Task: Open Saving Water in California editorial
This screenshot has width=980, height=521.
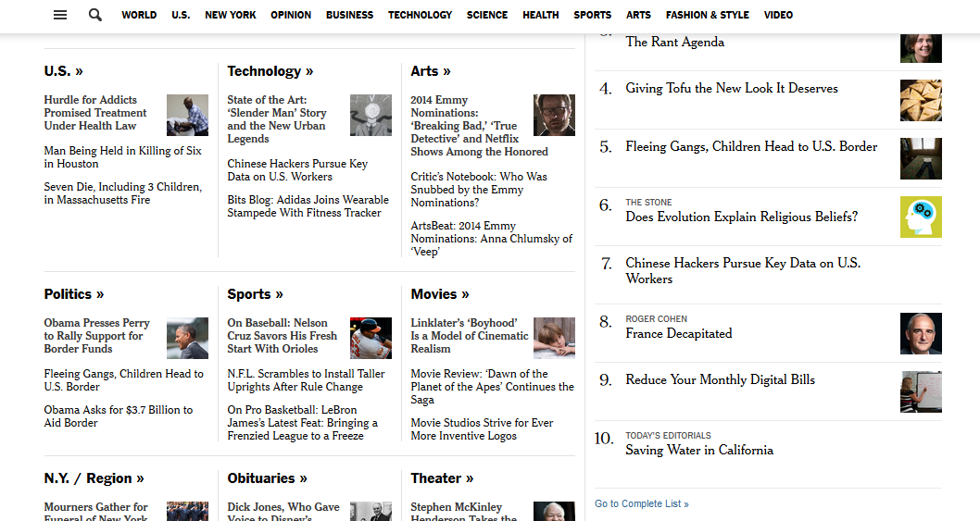Action: [x=698, y=451]
